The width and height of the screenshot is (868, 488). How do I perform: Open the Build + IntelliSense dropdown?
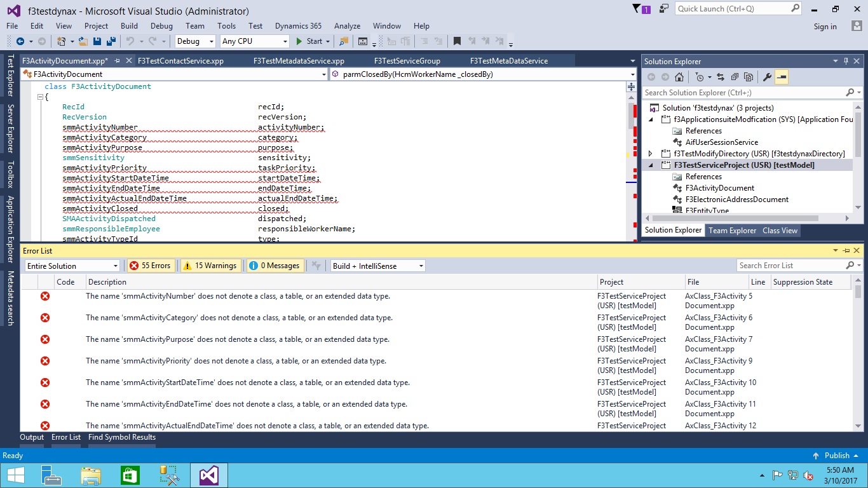coord(377,266)
